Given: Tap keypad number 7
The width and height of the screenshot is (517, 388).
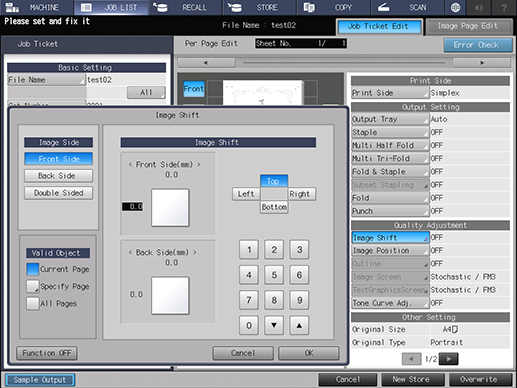Looking at the screenshot, I should (x=249, y=300).
